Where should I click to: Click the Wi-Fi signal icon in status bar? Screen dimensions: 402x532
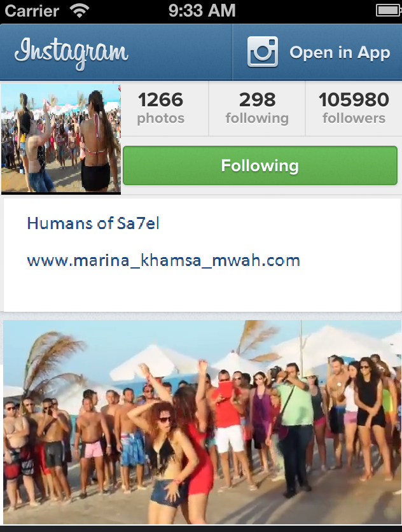coord(80,11)
